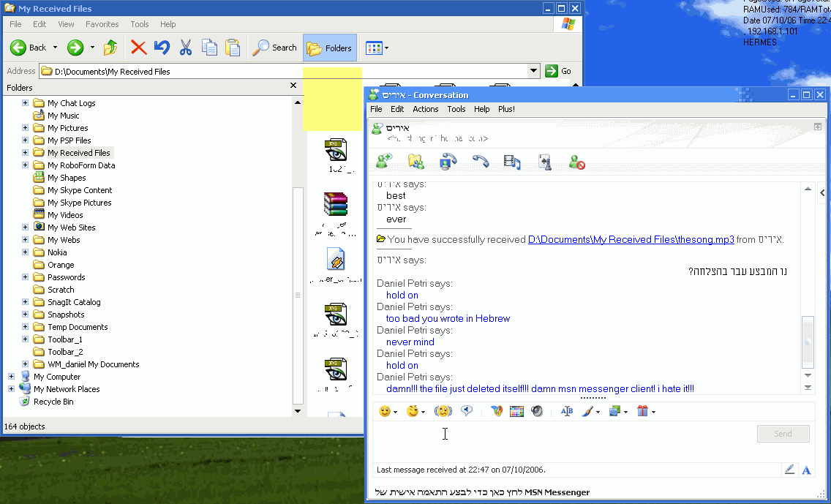This screenshot has width=831, height=504.
Task: Click the Messenger Plus butterfly icon
Action: click(x=496, y=411)
